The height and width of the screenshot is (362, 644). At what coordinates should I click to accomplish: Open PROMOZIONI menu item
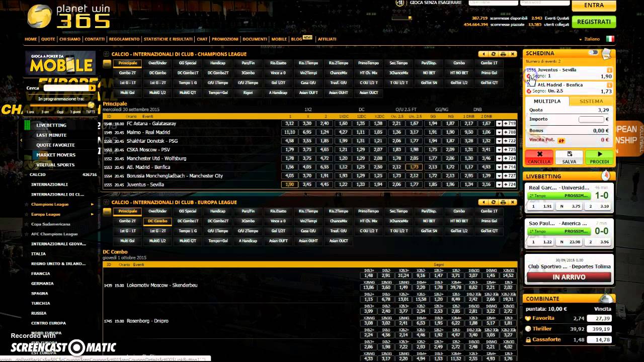pos(225,39)
